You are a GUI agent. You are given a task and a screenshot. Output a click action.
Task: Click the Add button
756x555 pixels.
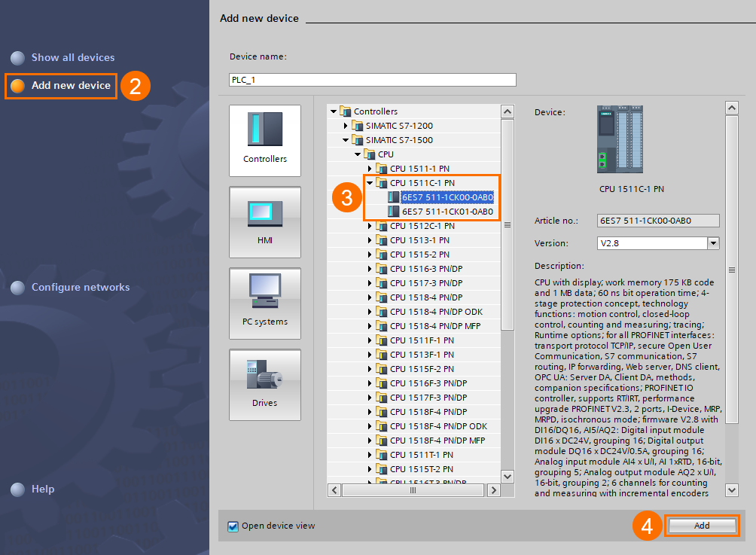(702, 526)
